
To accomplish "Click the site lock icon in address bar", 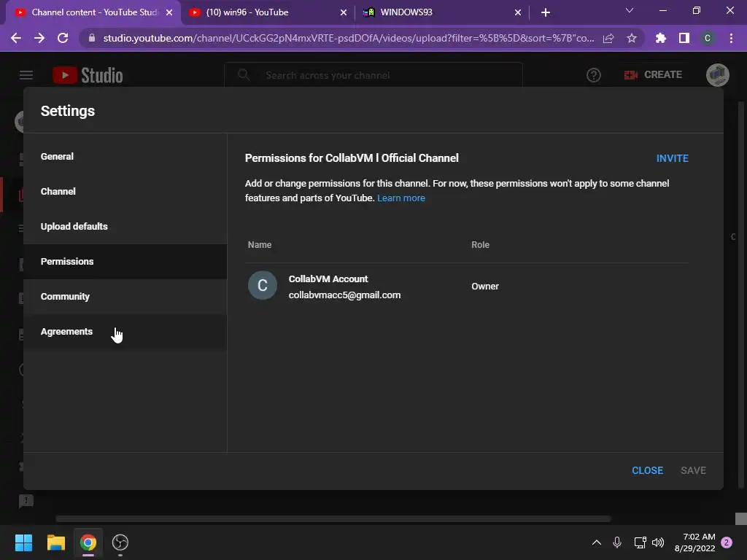I will click(x=92, y=38).
